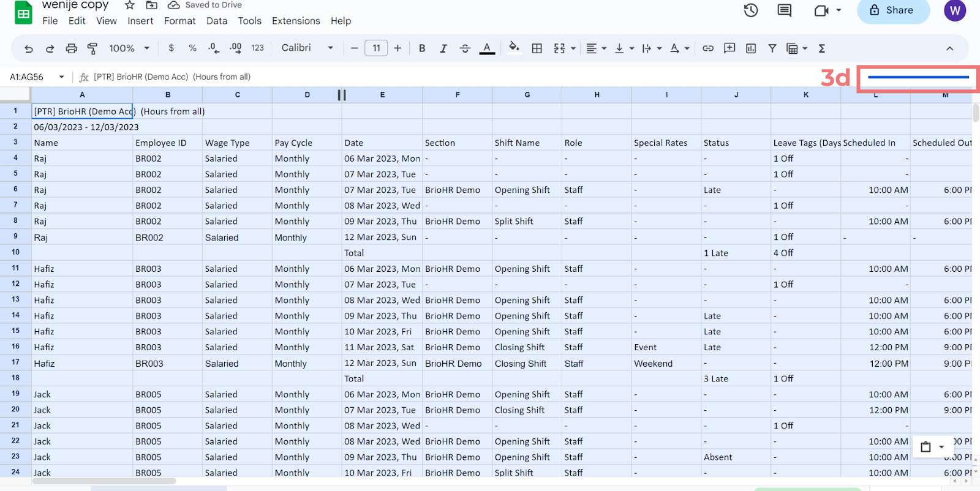Click the move to folder icon

151,5
